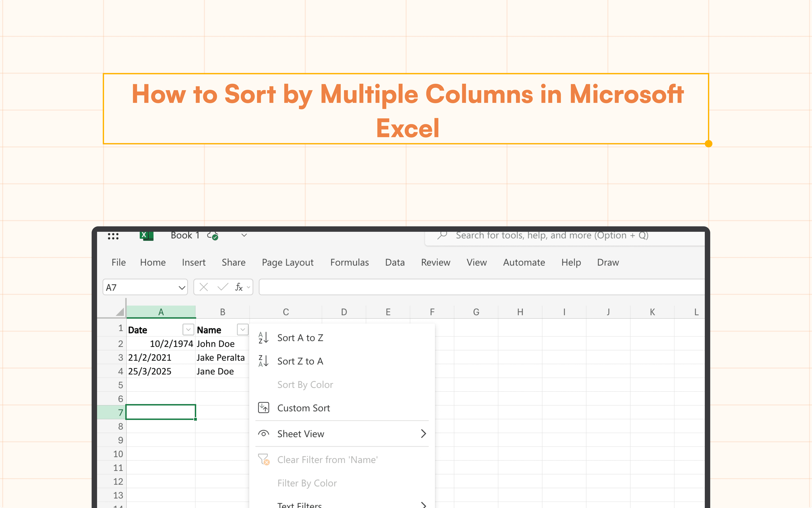This screenshot has height=508, width=812.
Task: Select column G header
Action: 476,312
